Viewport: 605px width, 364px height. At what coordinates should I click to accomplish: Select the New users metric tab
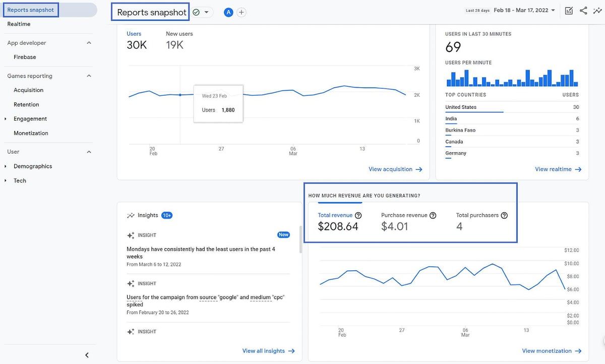[179, 40]
